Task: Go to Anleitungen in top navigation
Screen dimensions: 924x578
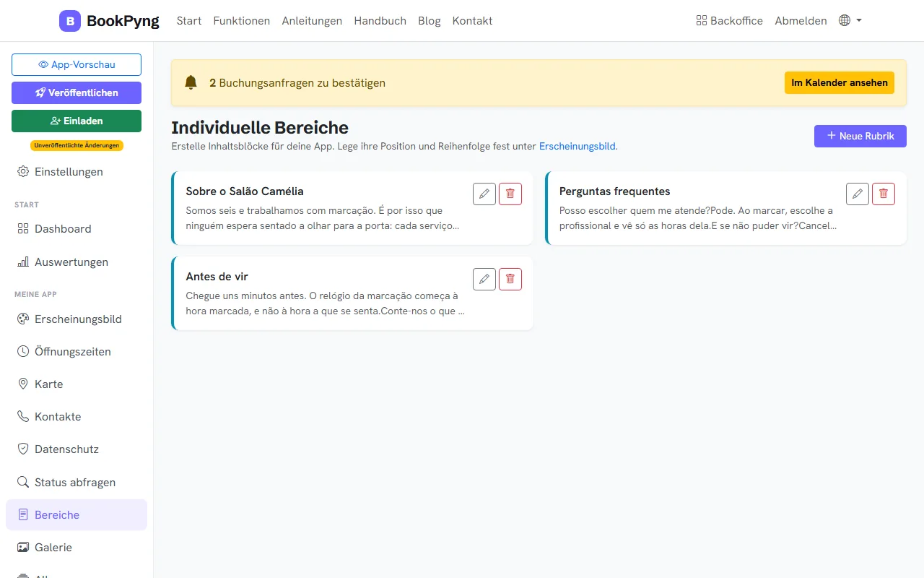Action: tap(312, 21)
